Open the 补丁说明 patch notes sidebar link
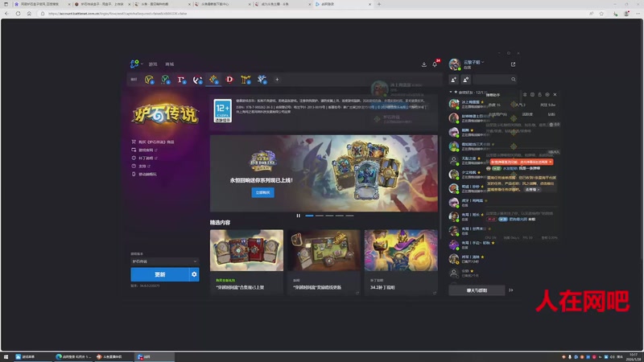644x362 pixels. 144,158
